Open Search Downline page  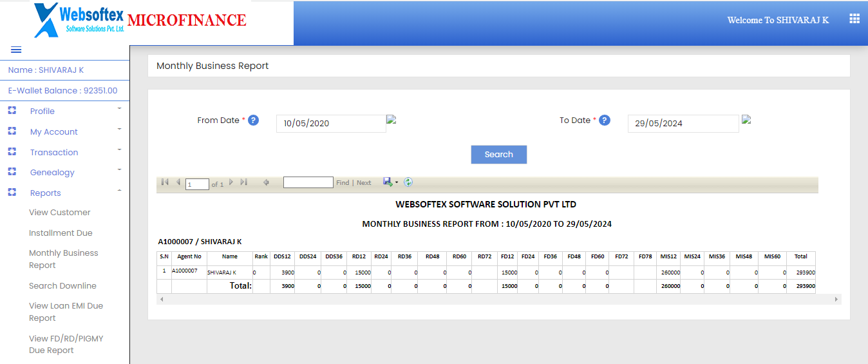coord(62,286)
